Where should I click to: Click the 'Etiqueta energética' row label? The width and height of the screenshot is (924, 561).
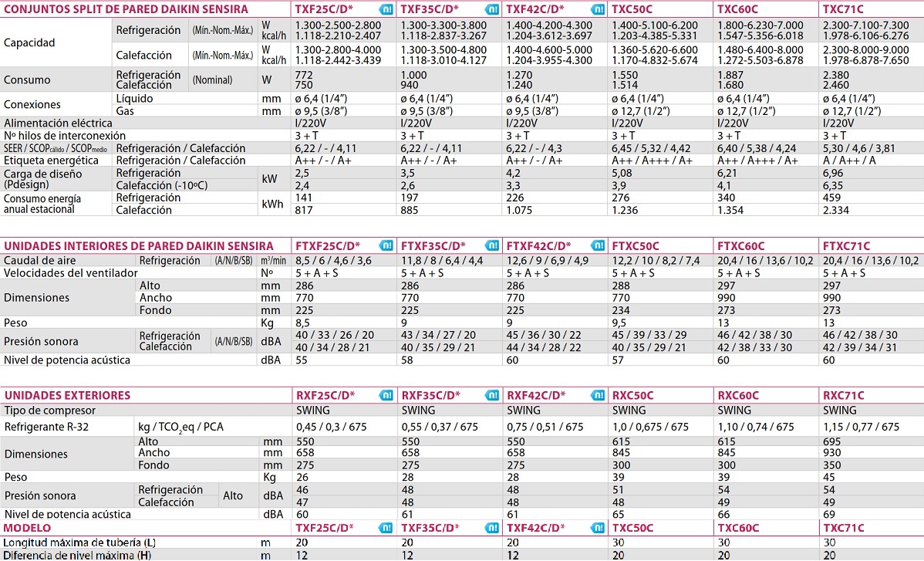(x=51, y=161)
